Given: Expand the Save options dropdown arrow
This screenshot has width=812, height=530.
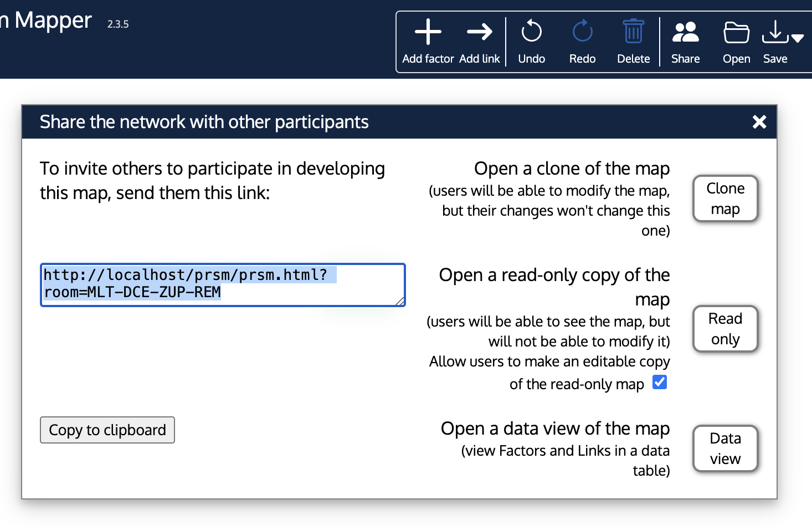Looking at the screenshot, I should coord(798,38).
